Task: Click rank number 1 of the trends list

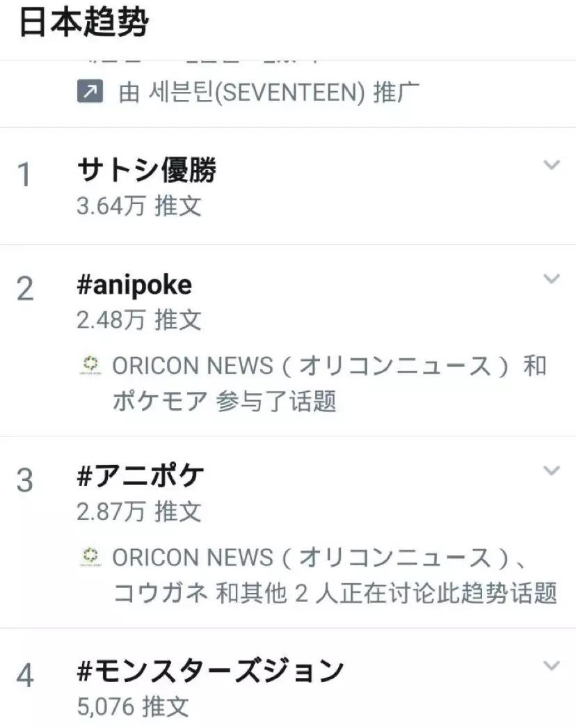Action: (x=25, y=175)
